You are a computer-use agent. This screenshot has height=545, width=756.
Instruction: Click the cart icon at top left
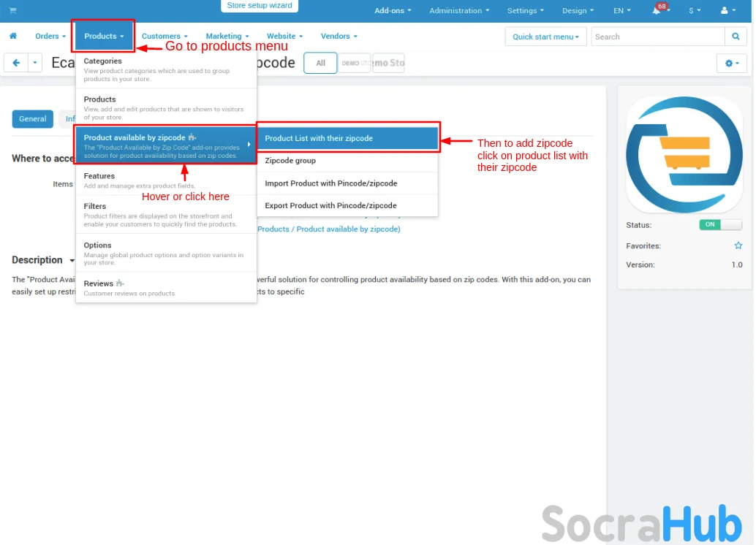(12, 10)
